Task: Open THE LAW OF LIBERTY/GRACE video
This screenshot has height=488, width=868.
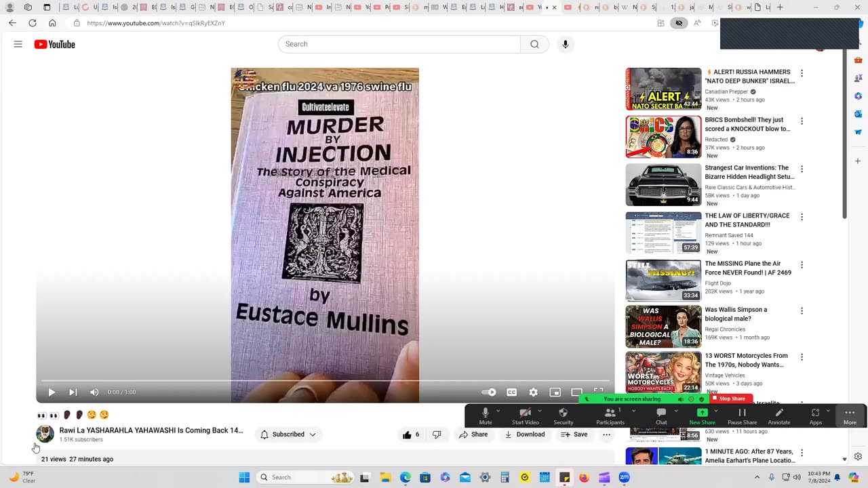Action: pos(663,232)
